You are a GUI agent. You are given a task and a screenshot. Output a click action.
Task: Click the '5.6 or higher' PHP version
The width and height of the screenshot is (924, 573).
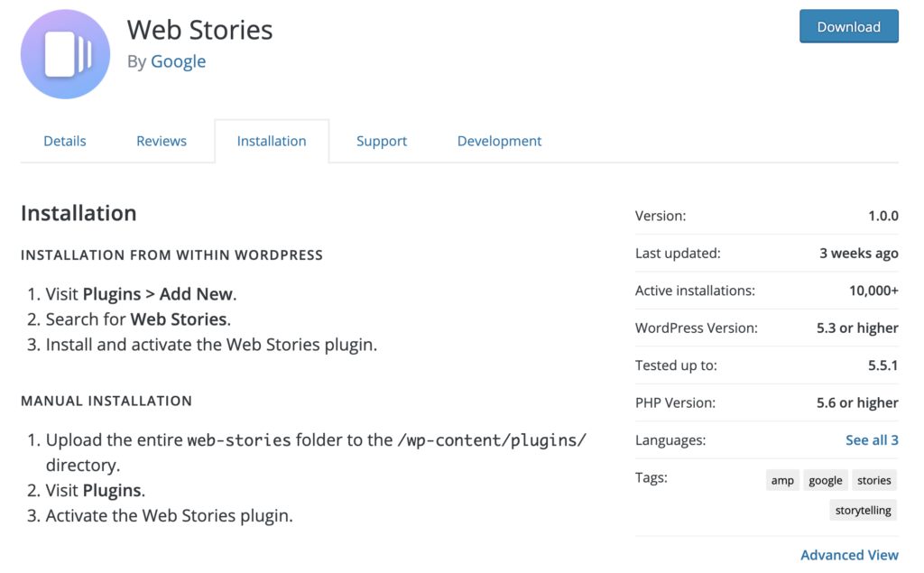(x=857, y=402)
